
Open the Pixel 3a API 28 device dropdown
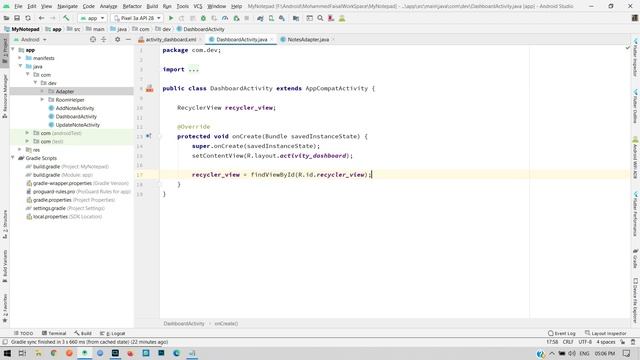point(136,18)
